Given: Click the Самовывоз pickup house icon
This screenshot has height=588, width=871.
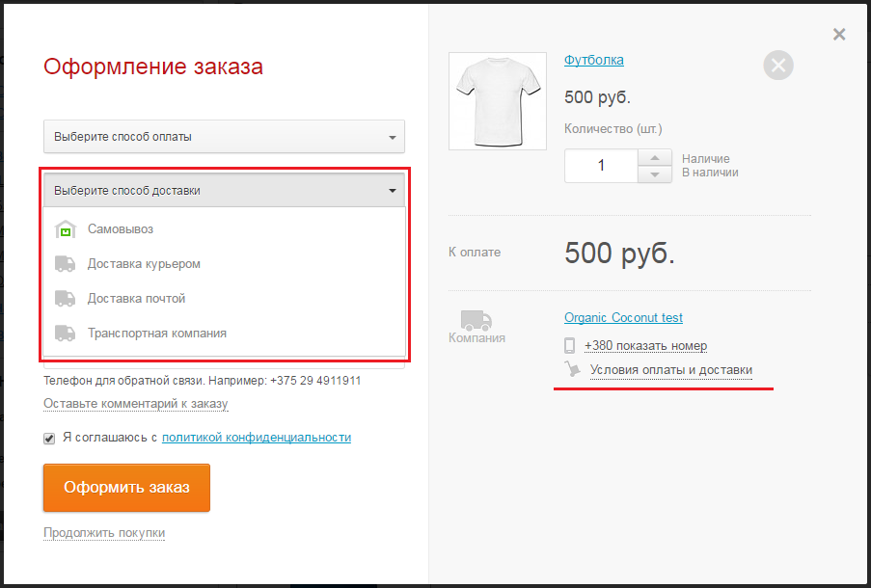Looking at the screenshot, I should [65, 229].
